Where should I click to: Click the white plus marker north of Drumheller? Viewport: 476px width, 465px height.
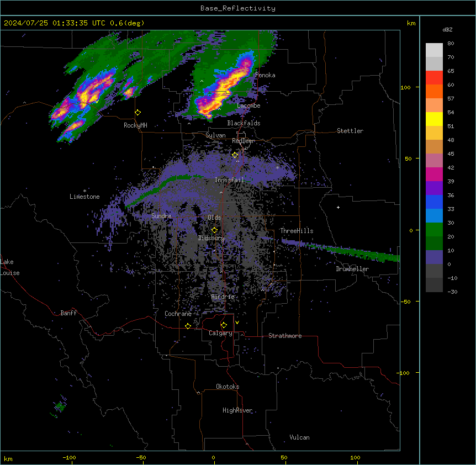(338, 207)
